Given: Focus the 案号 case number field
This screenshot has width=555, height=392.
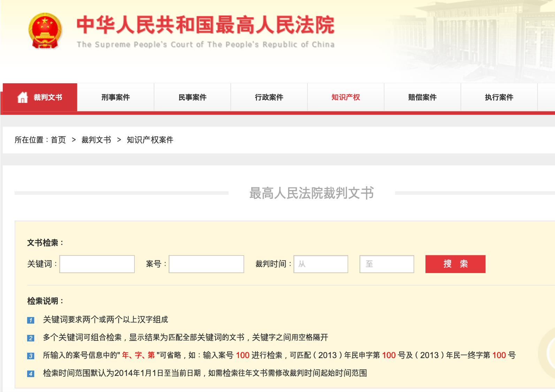Looking at the screenshot, I should (206, 264).
